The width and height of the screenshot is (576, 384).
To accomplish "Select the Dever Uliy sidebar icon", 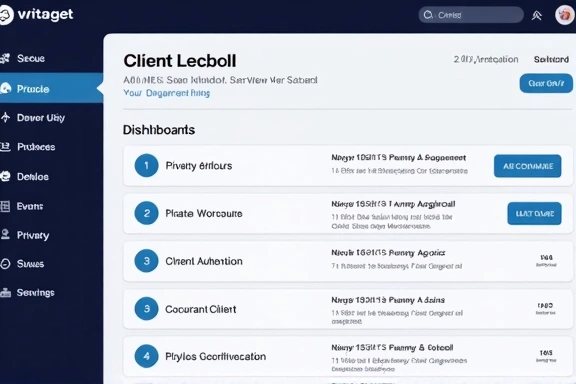I will click(5, 117).
